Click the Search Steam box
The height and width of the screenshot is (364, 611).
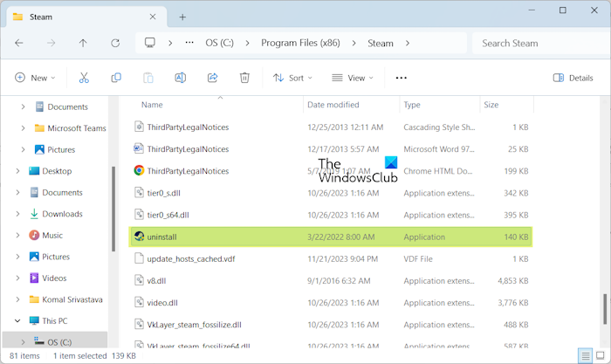point(541,43)
